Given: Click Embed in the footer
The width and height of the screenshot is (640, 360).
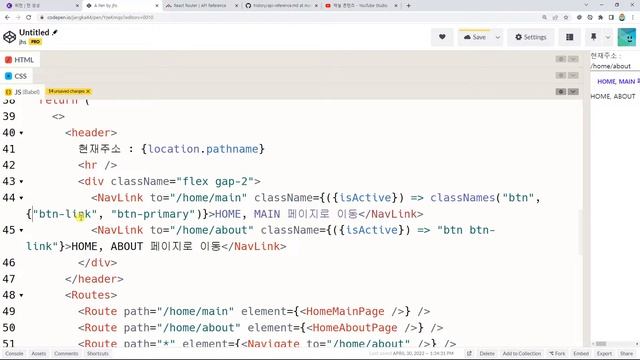Looking at the screenshot, I should 581,353.
